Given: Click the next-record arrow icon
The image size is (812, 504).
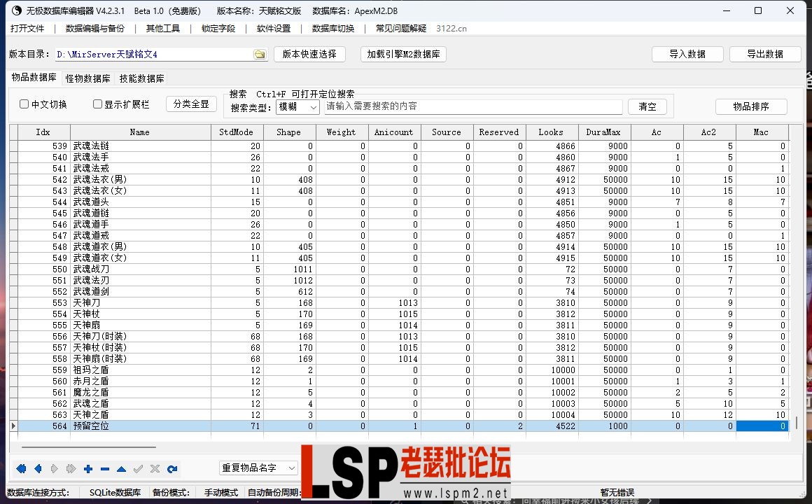Looking at the screenshot, I should 54,469.
